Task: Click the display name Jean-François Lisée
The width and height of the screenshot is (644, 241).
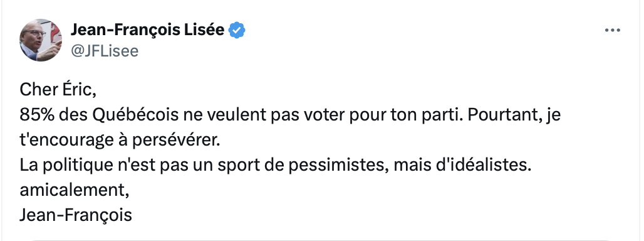Action: pyautogui.click(x=148, y=30)
